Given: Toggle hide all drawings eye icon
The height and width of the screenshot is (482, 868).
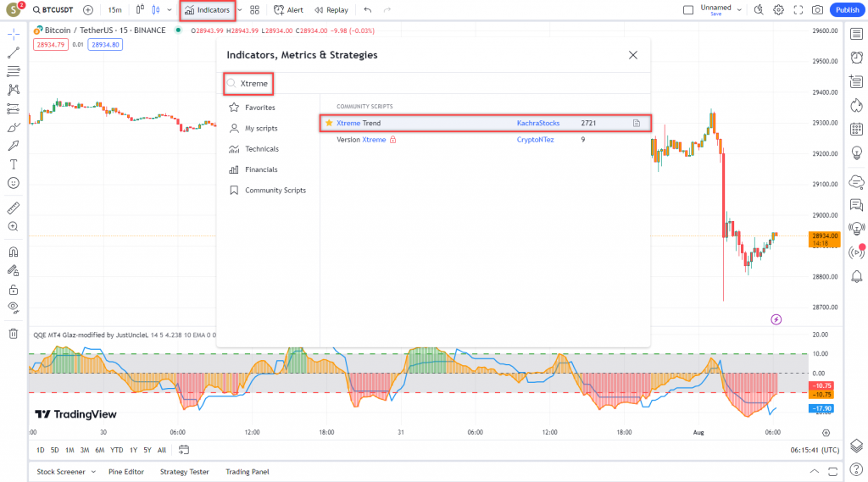Looking at the screenshot, I should coord(13,307).
